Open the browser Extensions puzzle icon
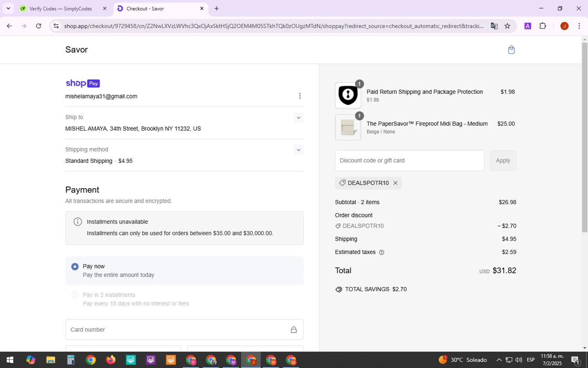 [543, 26]
